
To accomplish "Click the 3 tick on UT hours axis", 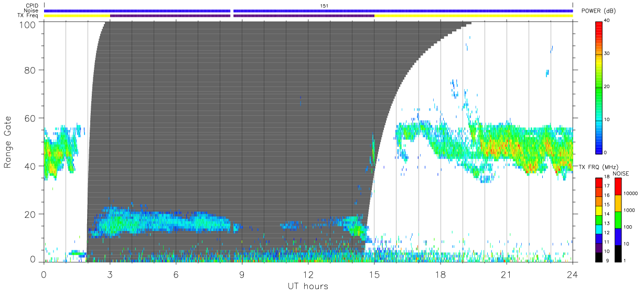I will pyautogui.click(x=110, y=274).
